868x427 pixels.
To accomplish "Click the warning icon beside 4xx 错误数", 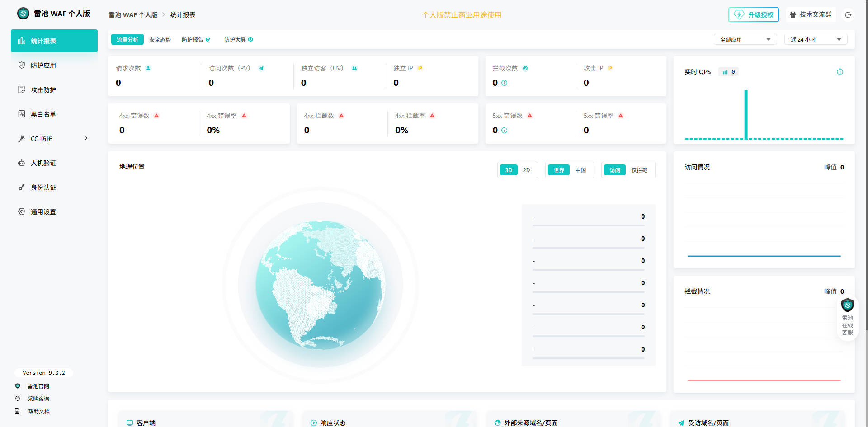I will coord(156,116).
